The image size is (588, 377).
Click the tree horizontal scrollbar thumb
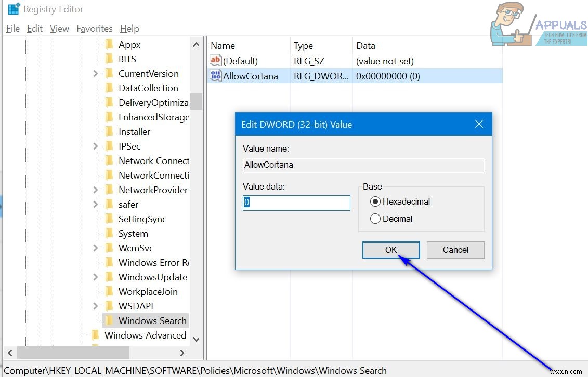pos(73,353)
